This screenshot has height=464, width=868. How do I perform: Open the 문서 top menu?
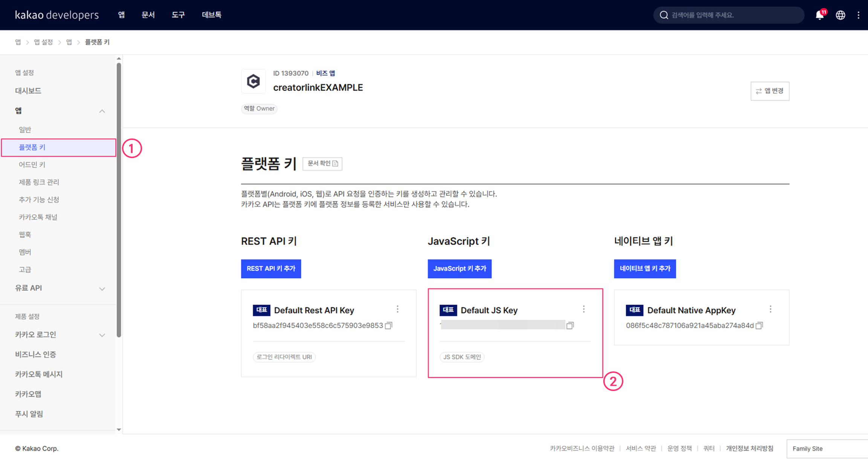pos(148,15)
